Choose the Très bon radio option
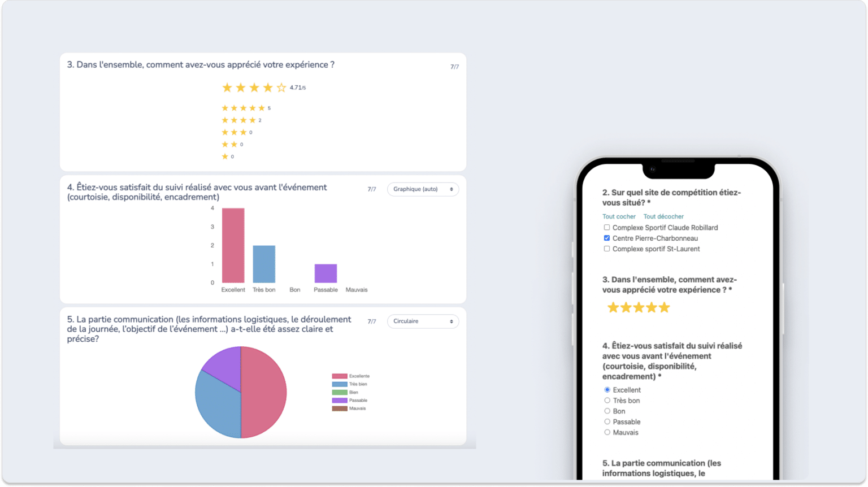 [x=607, y=401]
